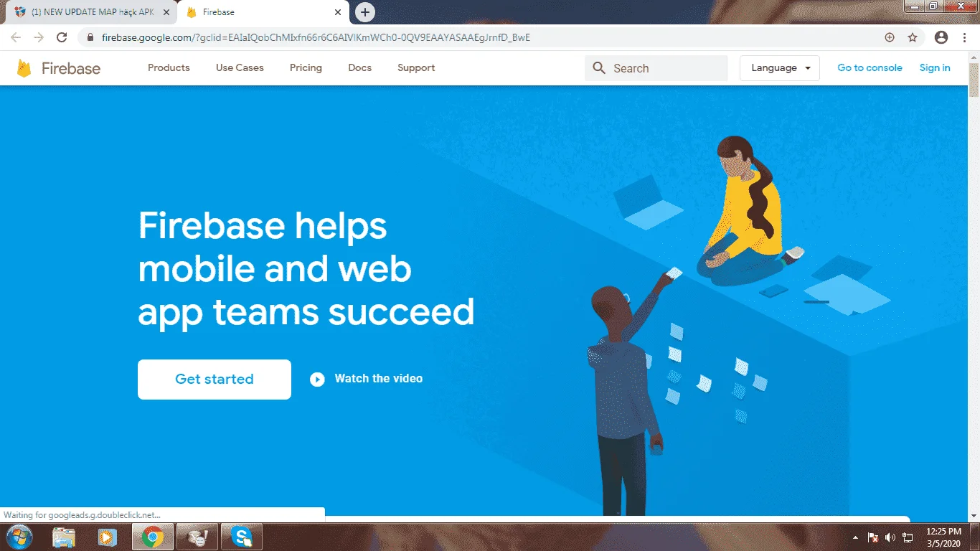Click the Watch the video link
Viewport: 980px width, 551px height.
[379, 379]
